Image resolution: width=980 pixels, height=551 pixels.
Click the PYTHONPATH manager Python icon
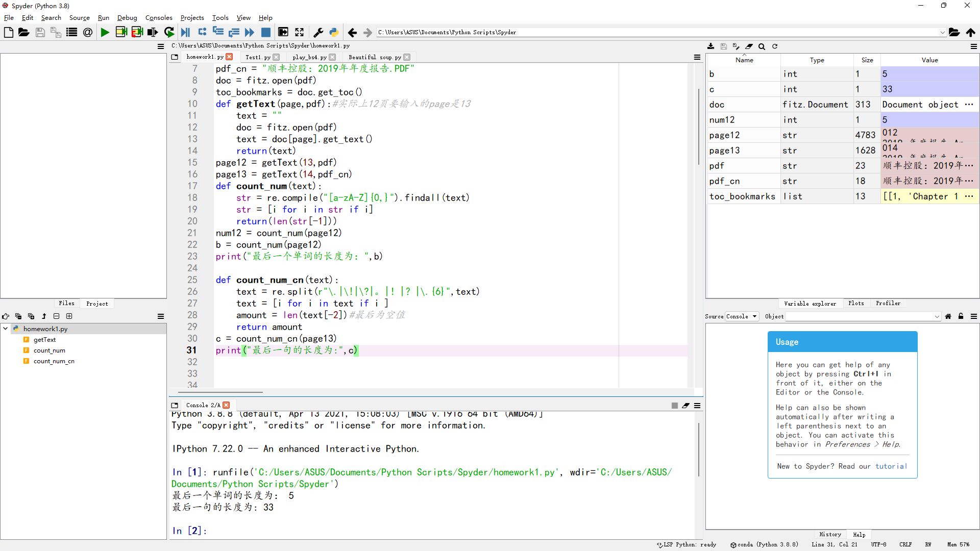click(334, 32)
